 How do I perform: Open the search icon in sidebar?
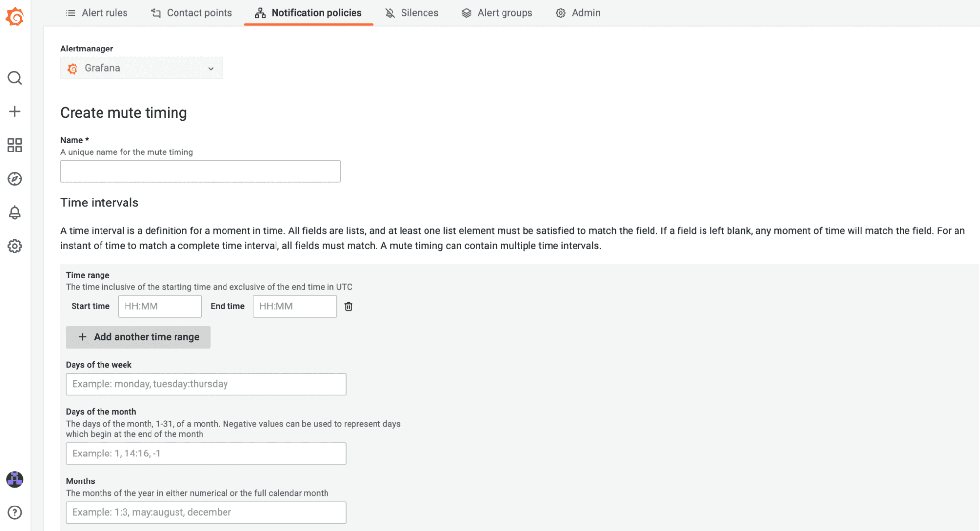(x=15, y=78)
